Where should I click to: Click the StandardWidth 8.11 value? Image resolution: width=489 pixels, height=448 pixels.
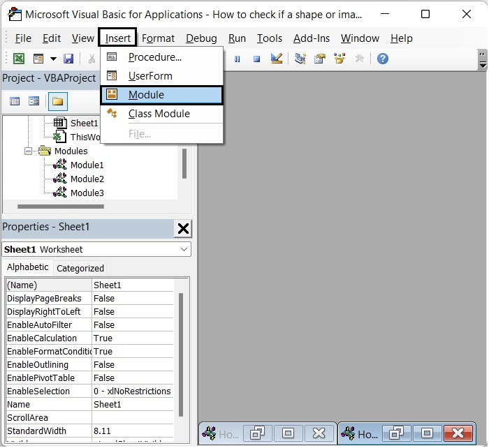pyautogui.click(x=133, y=431)
